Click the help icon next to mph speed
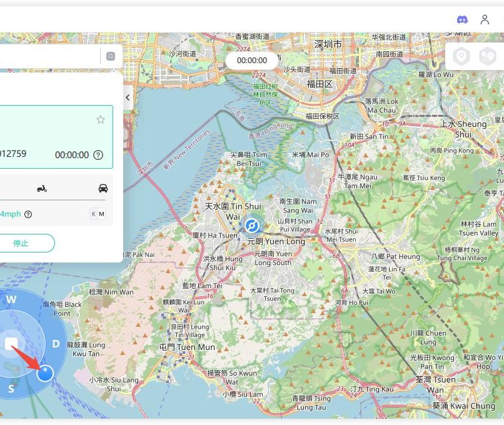 point(28,214)
